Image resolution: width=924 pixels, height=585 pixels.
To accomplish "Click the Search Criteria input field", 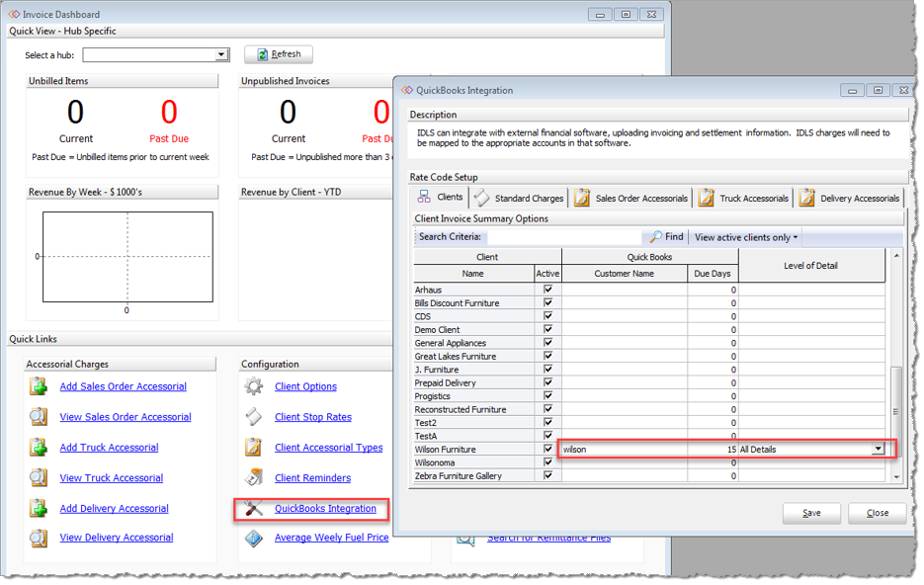I will click(x=564, y=237).
